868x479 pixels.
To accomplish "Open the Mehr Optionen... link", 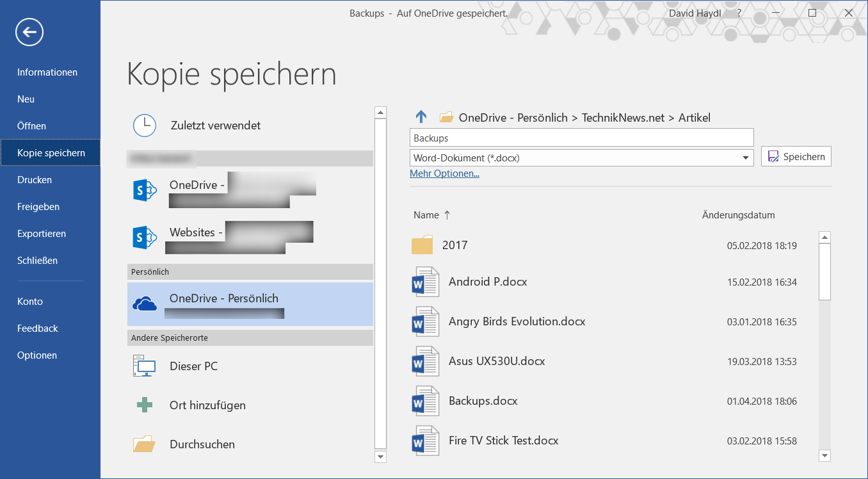I will click(x=444, y=174).
